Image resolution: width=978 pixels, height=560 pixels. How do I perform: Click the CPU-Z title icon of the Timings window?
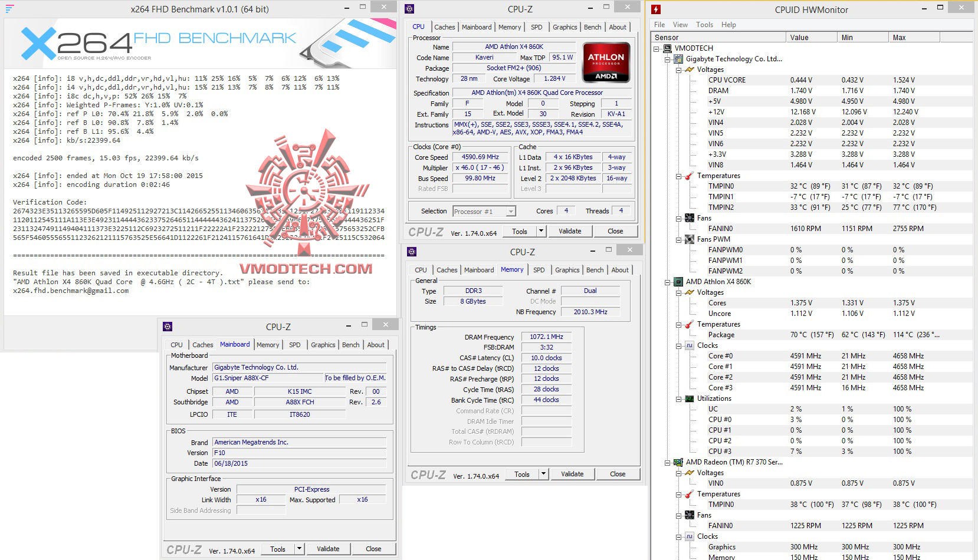click(412, 252)
